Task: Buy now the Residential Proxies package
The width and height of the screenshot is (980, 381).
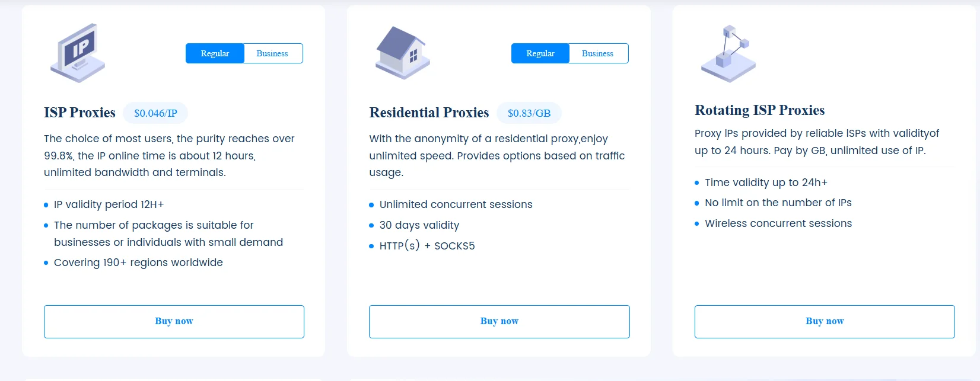Action: point(499,321)
